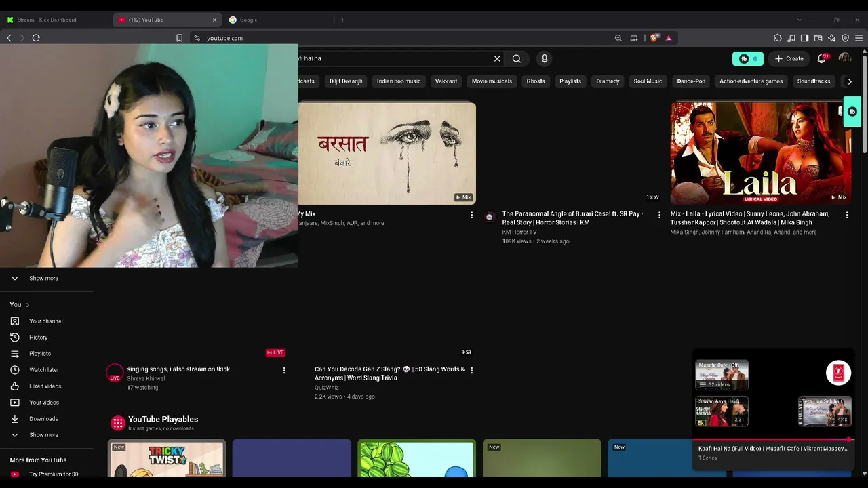Open the Tricky Twist playable game

coord(167,459)
